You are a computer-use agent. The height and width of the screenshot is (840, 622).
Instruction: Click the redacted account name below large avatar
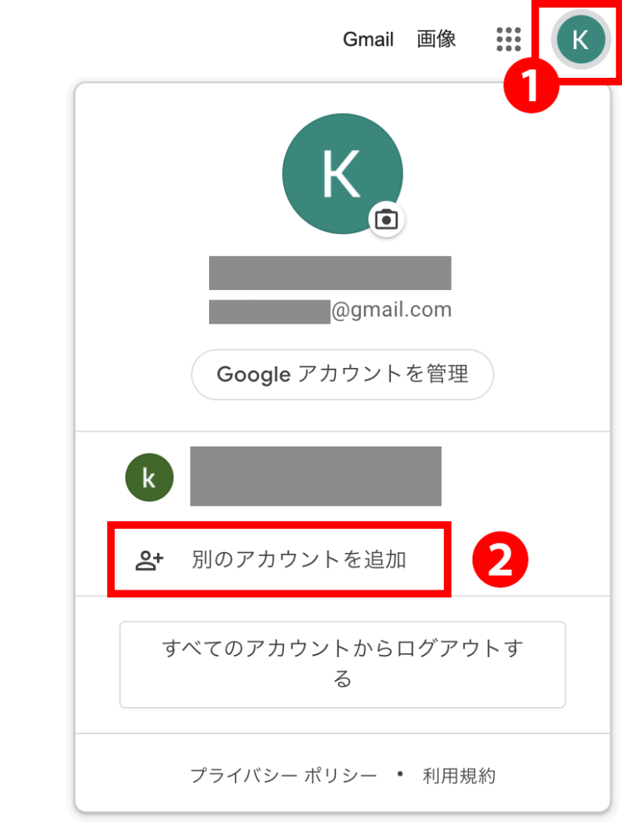point(330,273)
